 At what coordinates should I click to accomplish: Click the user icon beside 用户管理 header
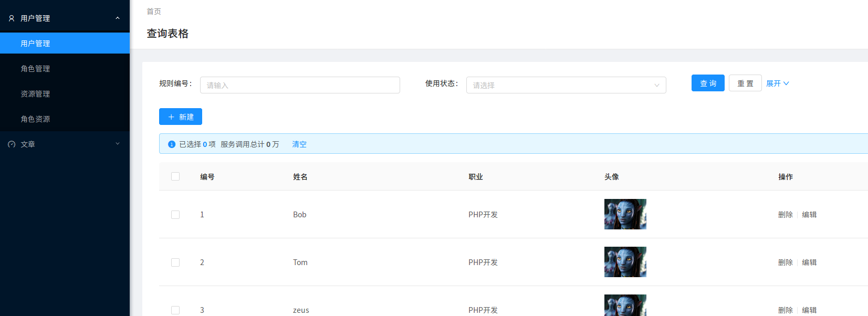pos(12,18)
